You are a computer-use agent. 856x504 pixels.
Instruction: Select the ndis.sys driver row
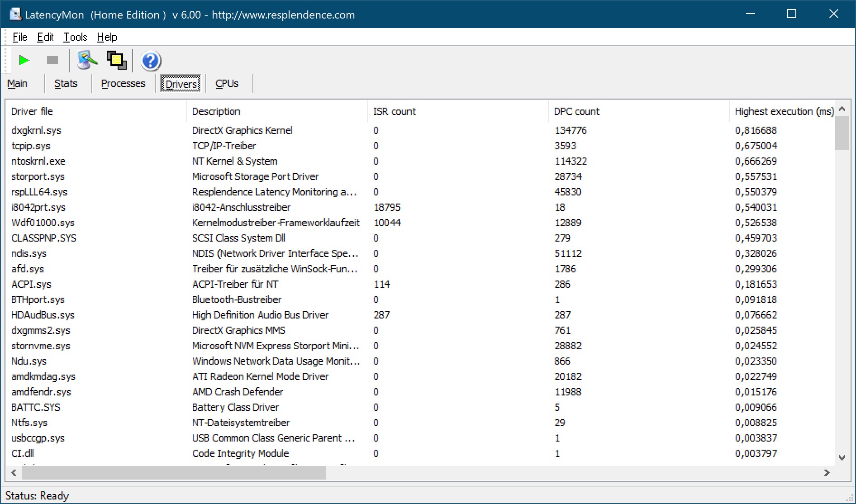(x=420, y=253)
